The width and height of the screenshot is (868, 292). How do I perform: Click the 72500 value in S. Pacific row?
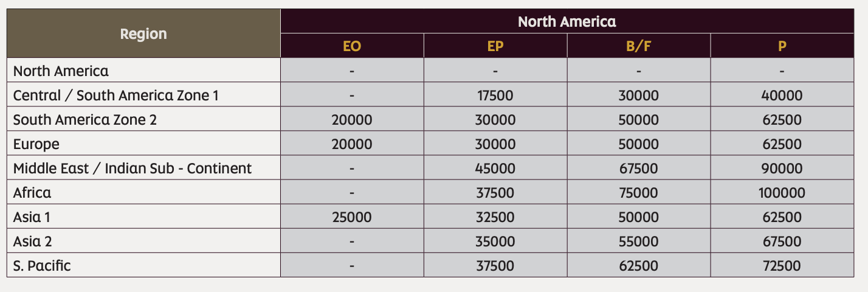point(782,266)
